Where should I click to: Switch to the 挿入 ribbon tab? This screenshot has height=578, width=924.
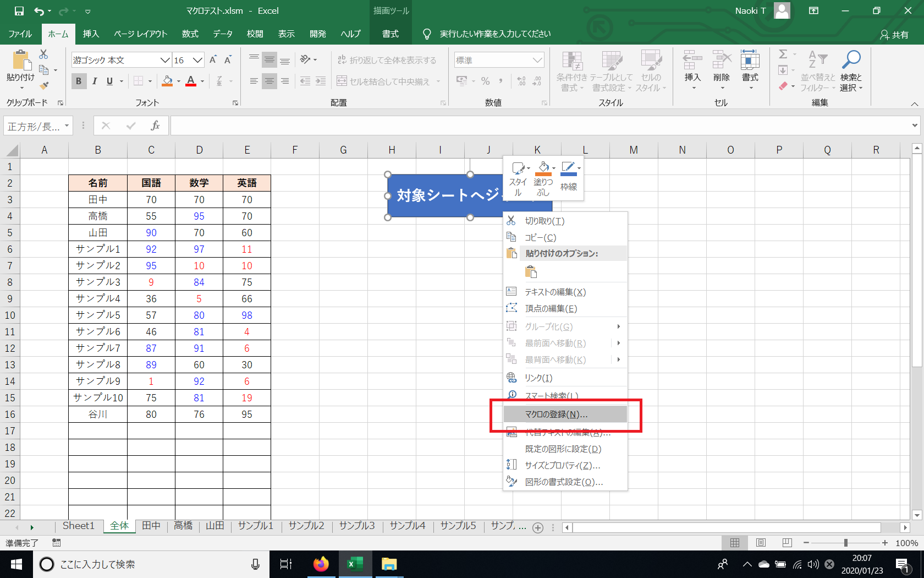pyautogui.click(x=91, y=34)
